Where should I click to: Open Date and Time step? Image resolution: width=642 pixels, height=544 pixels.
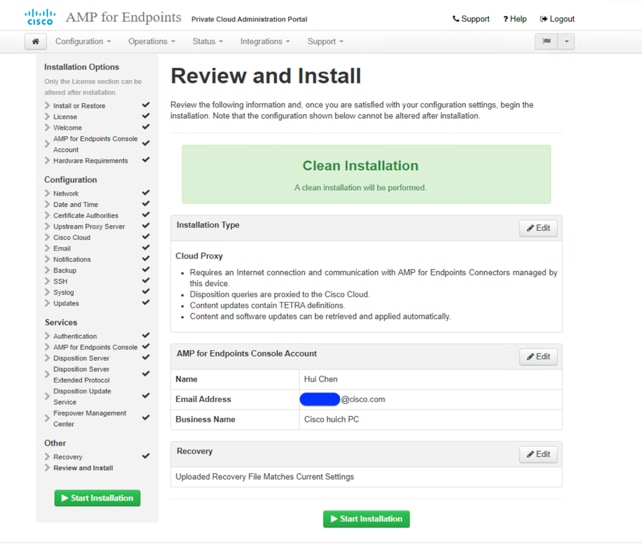75,204
